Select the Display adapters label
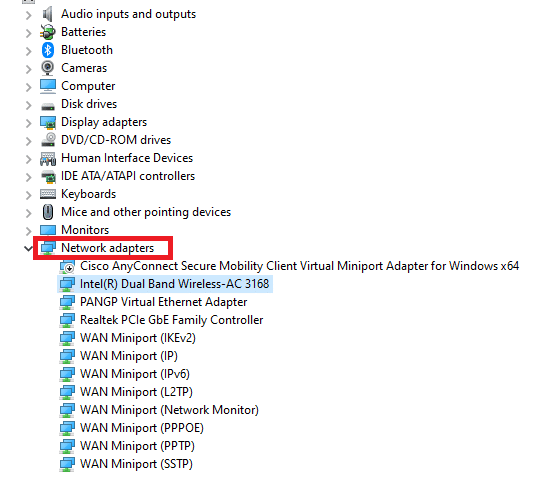Image resolution: width=546 pixels, height=477 pixels. coord(104,122)
